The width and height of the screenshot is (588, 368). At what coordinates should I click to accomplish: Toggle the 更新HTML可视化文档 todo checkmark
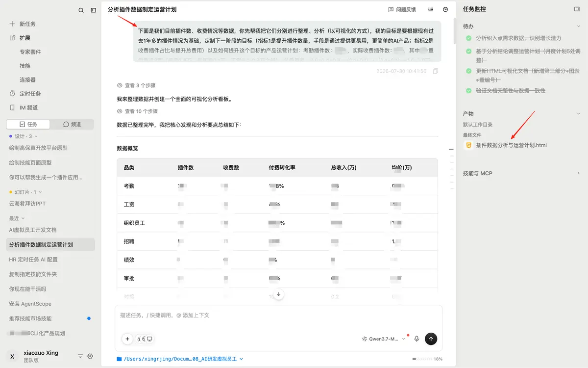point(469,71)
